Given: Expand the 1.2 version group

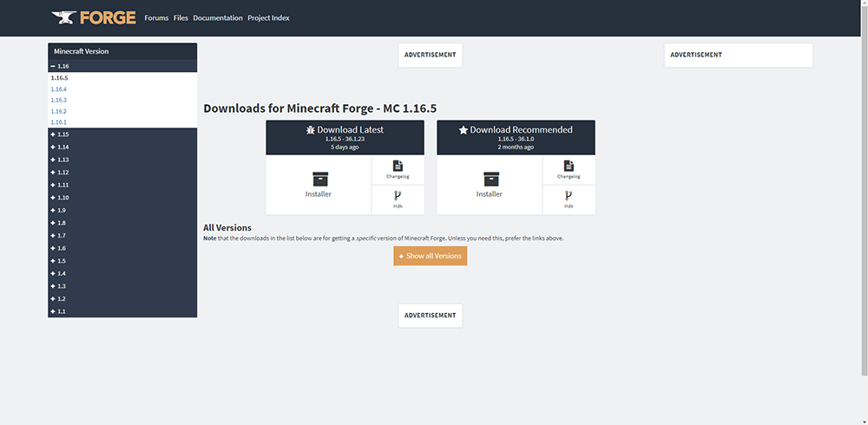Looking at the screenshot, I should click(x=122, y=299).
